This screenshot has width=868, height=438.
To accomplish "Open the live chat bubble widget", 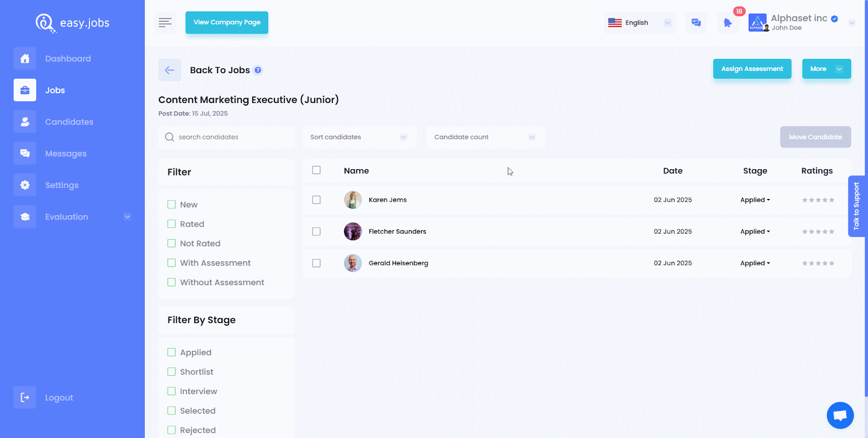I will [x=840, y=415].
